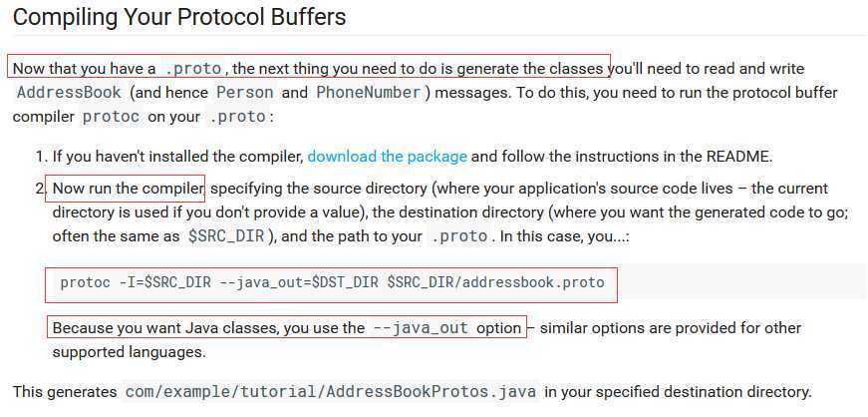Click the Person inline code term
The height and width of the screenshot is (417, 868).
point(244,93)
